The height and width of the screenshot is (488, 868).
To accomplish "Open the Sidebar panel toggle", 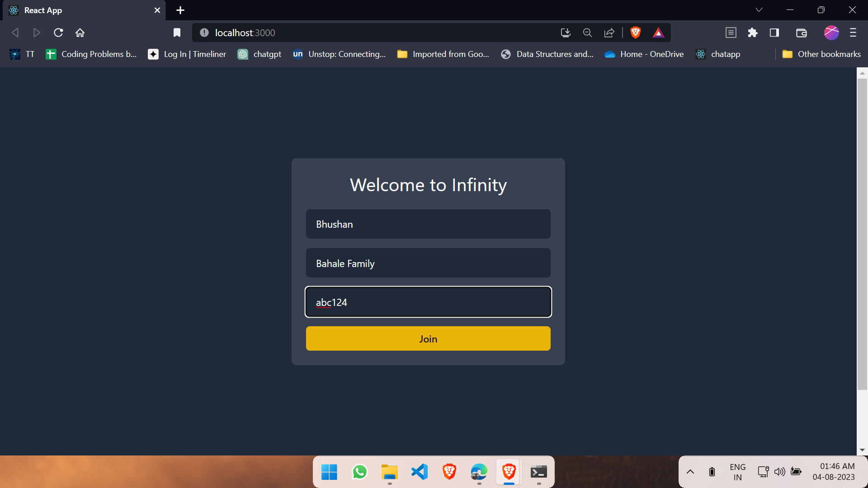I will tap(774, 33).
